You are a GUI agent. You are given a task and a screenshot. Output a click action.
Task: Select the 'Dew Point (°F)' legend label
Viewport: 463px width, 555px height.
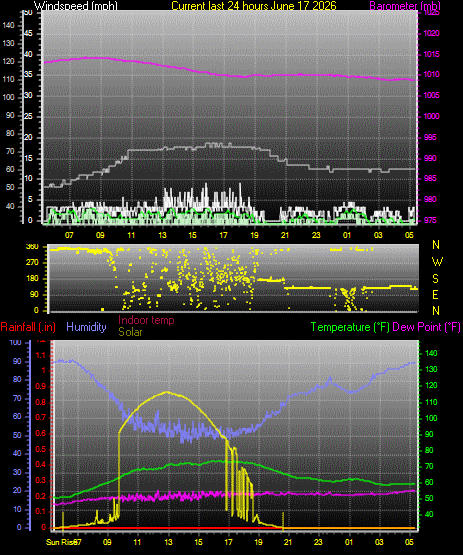[427, 327]
